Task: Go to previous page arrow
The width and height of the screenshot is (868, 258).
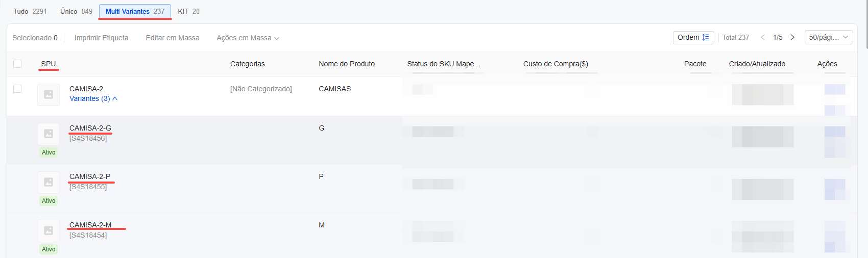Action: pos(763,37)
